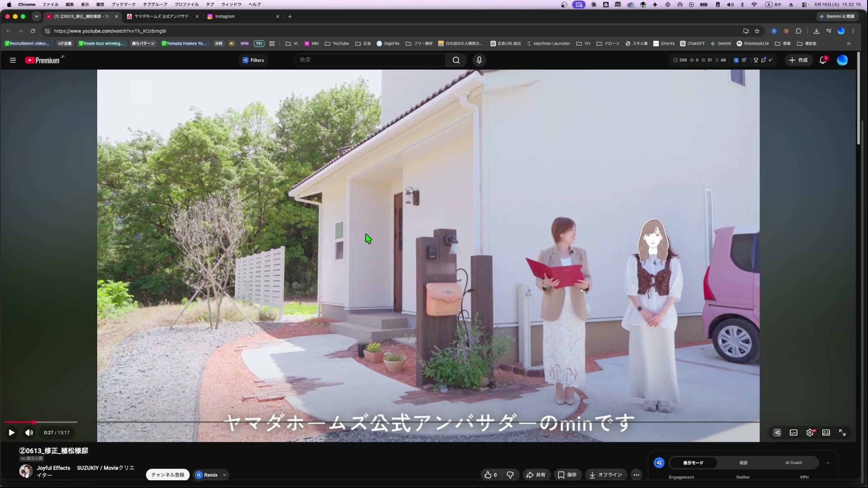Open the フリー素材 bookmarks folder
Screen dimensions: 868x488
point(419,43)
